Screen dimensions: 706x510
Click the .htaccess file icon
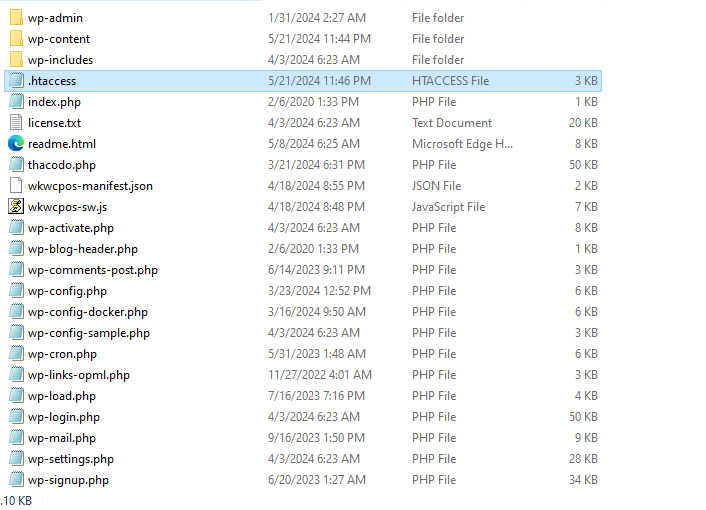click(16, 81)
